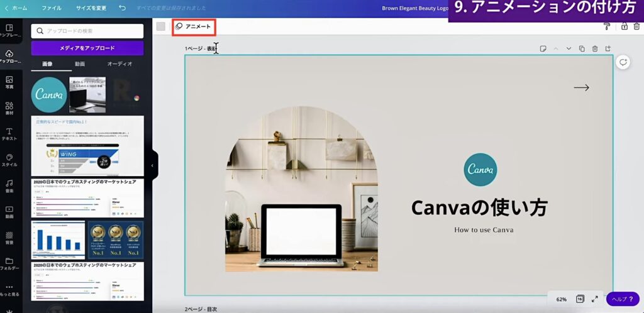Delete page 1 using page trash icon

(595, 49)
